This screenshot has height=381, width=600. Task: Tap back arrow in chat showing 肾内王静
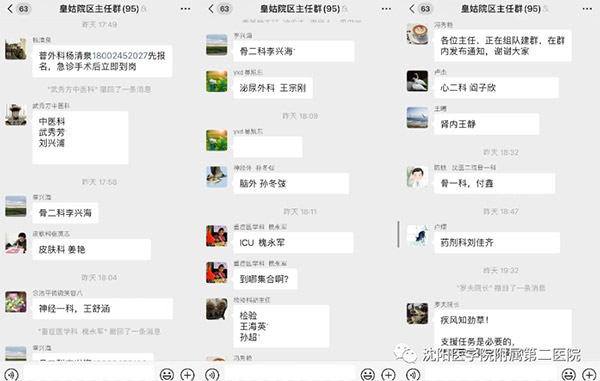point(412,8)
